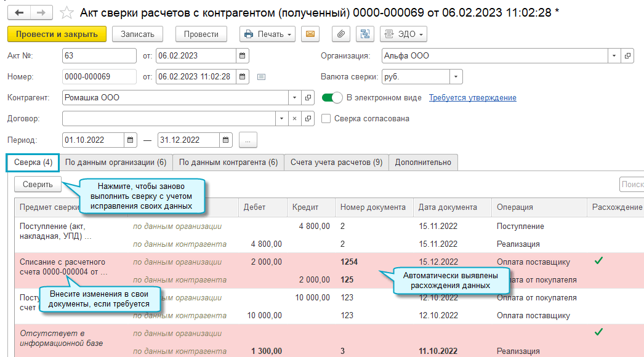Open Договор record icon
This screenshot has height=357, width=644.
[308, 119]
